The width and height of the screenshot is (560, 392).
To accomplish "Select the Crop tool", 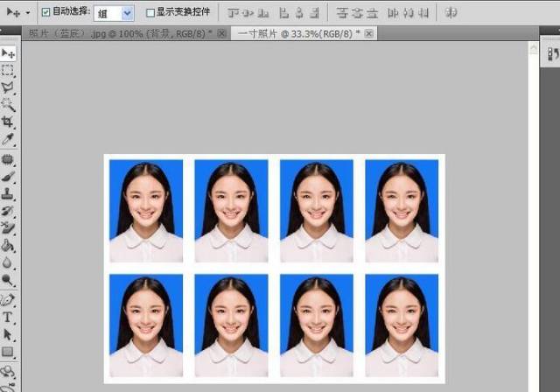I will (9, 122).
